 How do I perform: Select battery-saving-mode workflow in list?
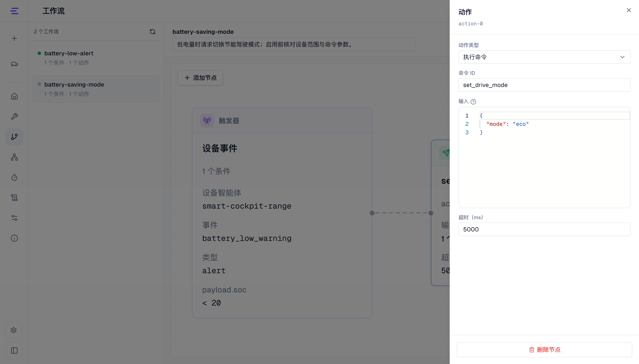tap(96, 89)
